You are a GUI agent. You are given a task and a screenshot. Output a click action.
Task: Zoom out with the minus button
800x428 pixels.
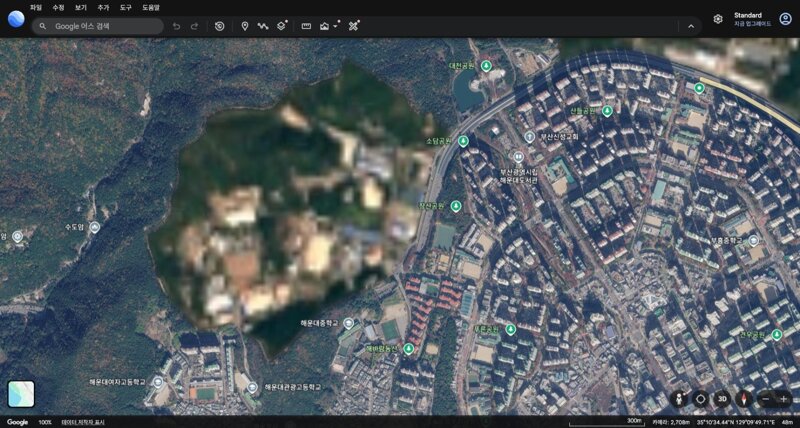pyautogui.click(x=765, y=399)
